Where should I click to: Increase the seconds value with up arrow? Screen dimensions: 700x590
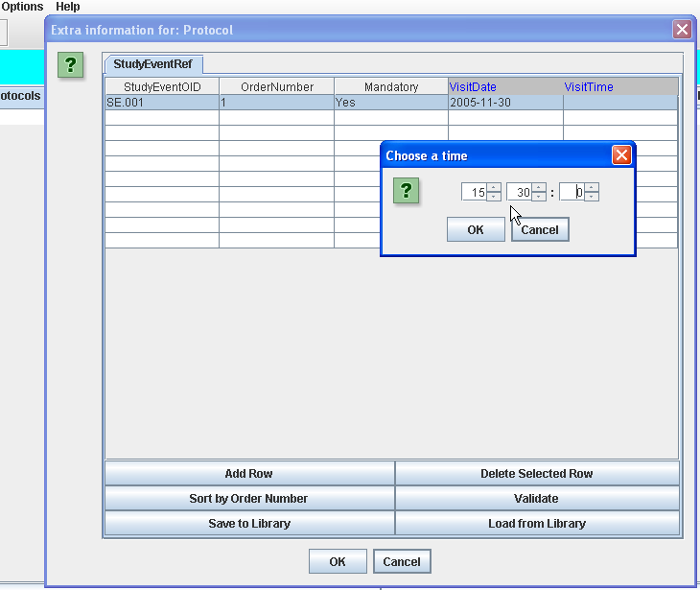(x=592, y=187)
